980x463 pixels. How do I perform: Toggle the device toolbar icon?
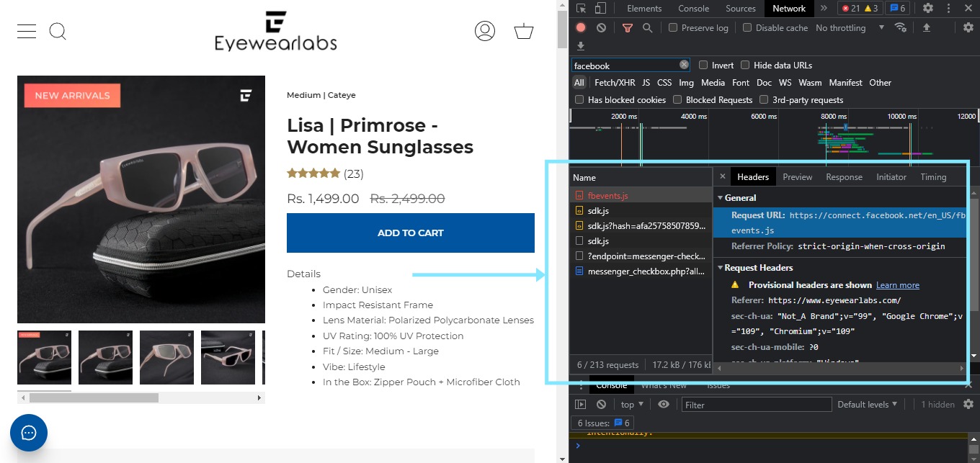tap(600, 9)
